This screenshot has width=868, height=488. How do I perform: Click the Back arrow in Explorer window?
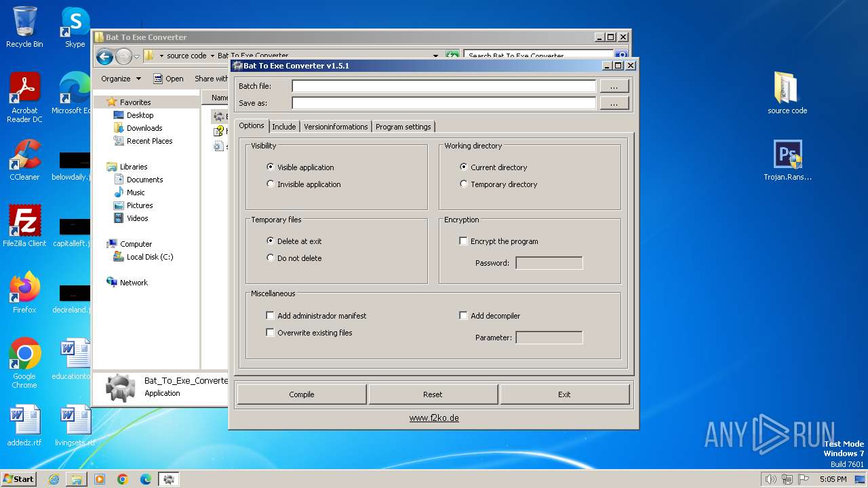pyautogui.click(x=104, y=56)
